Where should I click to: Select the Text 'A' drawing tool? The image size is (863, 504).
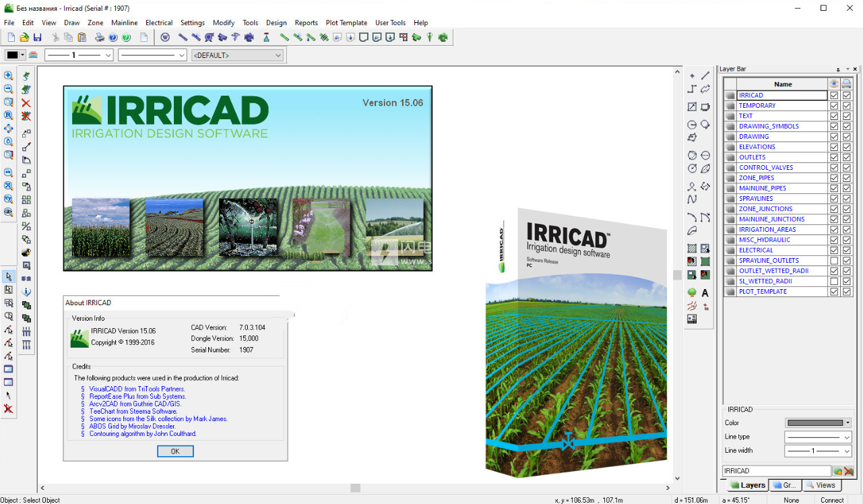tap(705, 293)
